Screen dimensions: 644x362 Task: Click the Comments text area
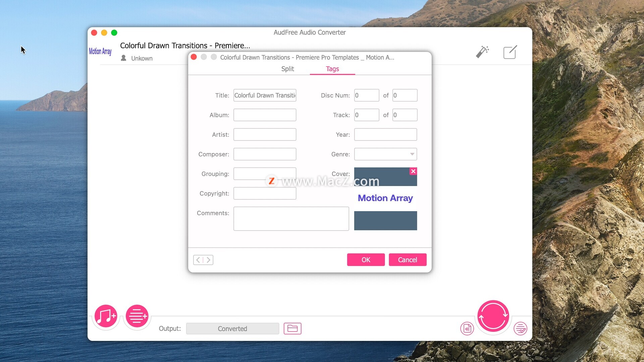[291, 219]
